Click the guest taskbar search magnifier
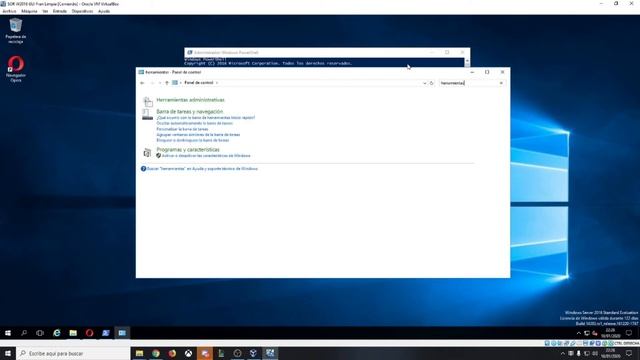The image size is (640, 360). [x=24, y=333]
